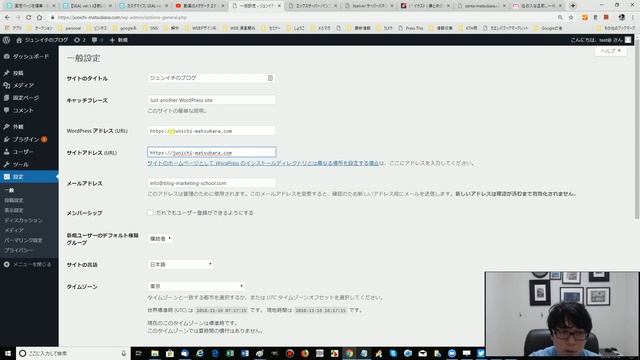
Task: Open the プライバシー submenu item
Action: (18, 250)
